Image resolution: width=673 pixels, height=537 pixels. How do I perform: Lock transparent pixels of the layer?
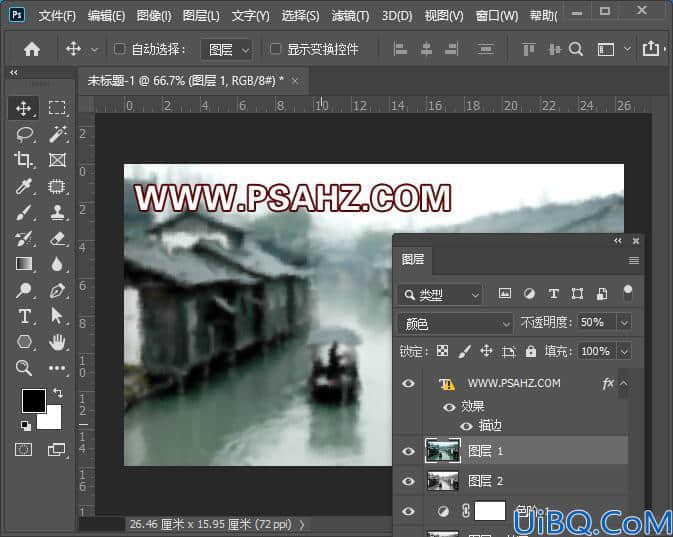click(443, 351)
